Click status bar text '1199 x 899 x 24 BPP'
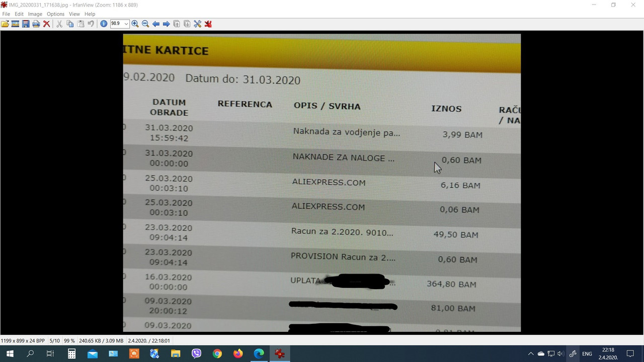This screenshot has width=644, height=362. pyautogui.click(x=23, y=340)
